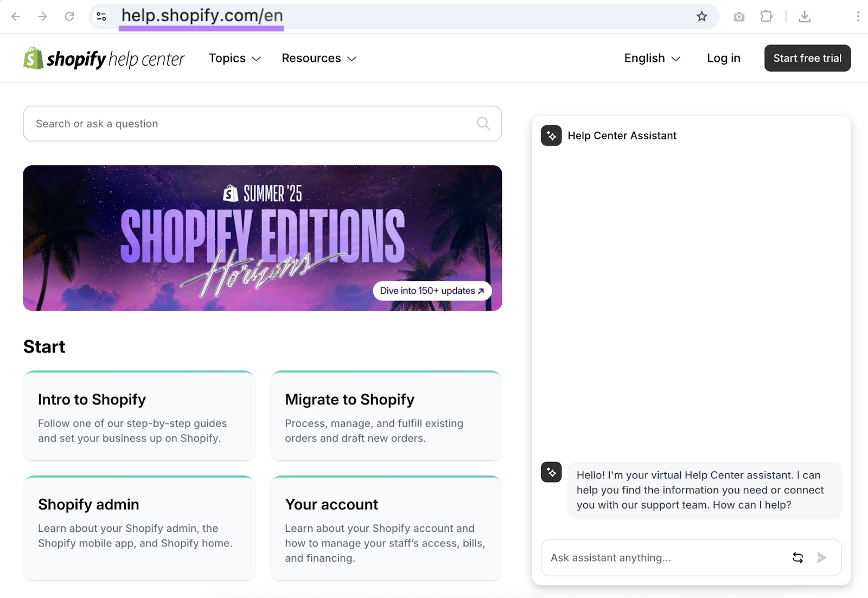Click the search magnifier icon
Screen dimensions: 868x598
tap(483, 124)
